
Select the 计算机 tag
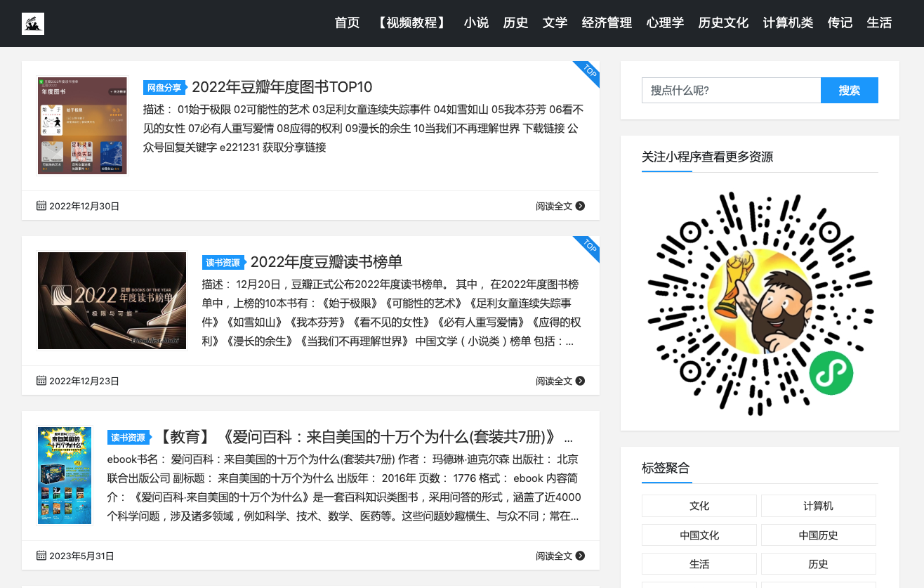click(x=819, y=506)
